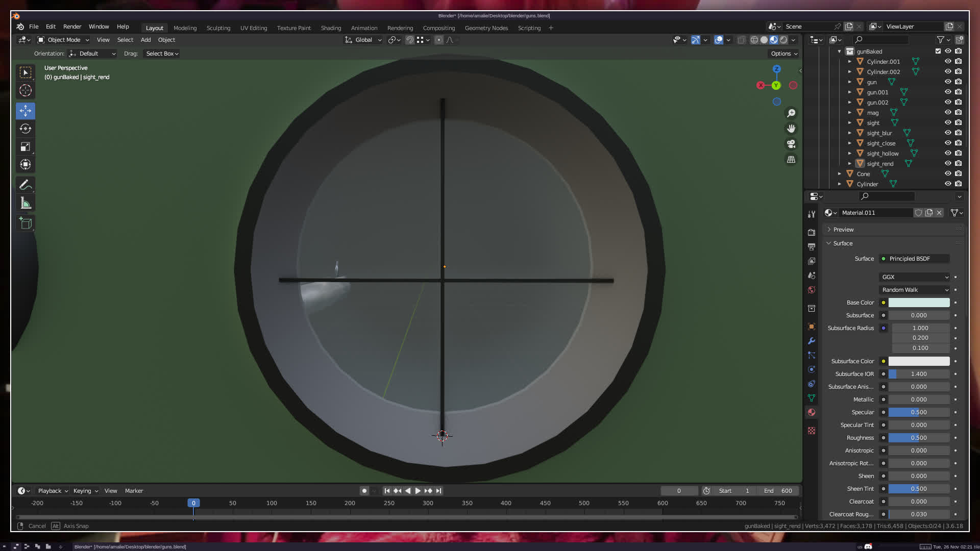980x551 pixels.
Task: Click the Zoom viewport magnifier icon
Action: [791, 113]
